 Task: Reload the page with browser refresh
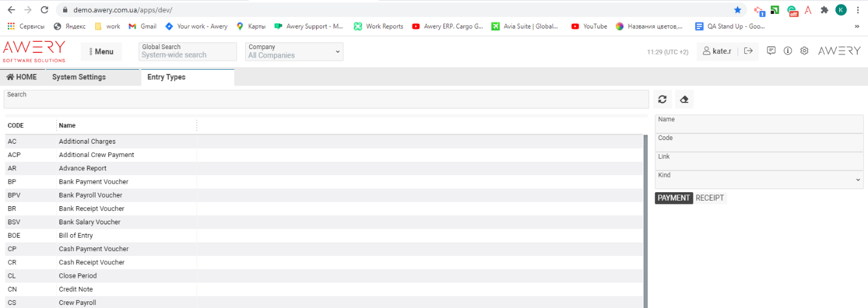[x=44, y=10]
